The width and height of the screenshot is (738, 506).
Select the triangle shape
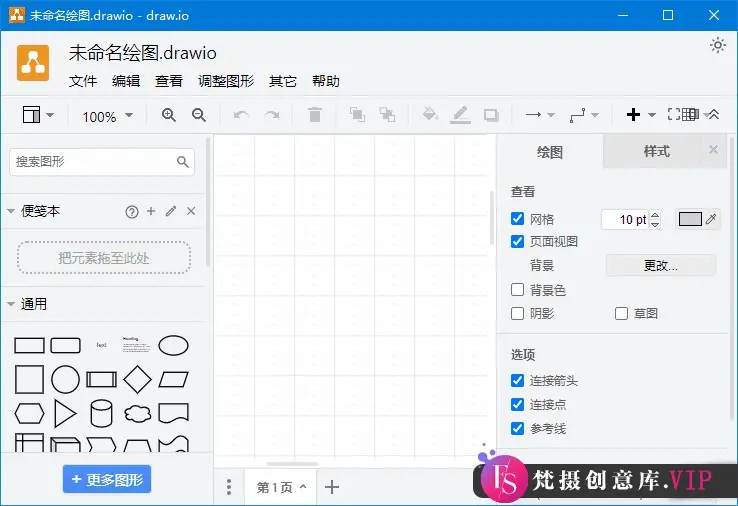click(65, 414)
